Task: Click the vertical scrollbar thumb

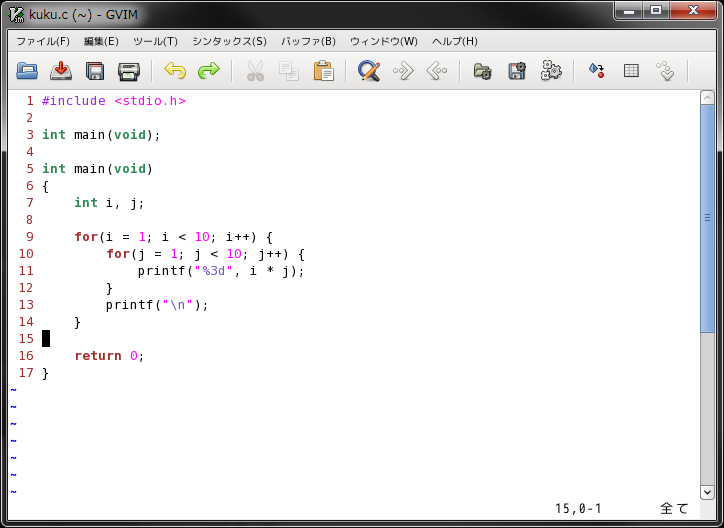Action: pyautogui.click(x=707, y=218)
